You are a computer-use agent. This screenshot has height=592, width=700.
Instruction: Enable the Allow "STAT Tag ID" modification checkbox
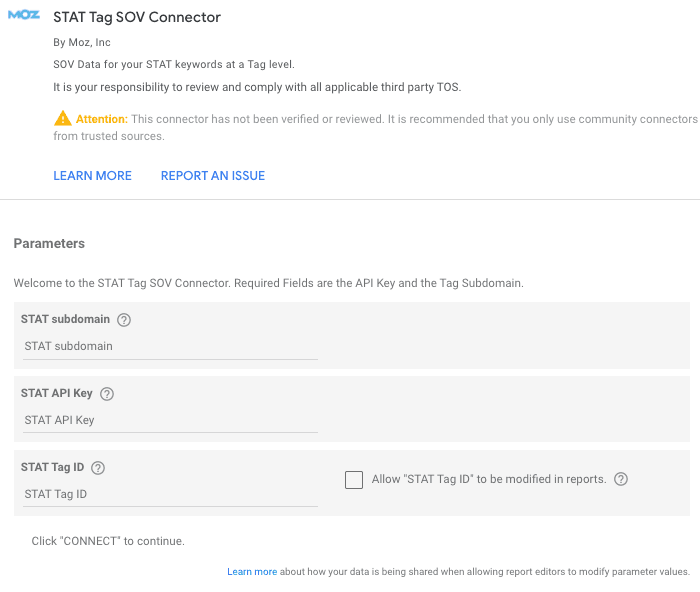[x=354, y=480]
